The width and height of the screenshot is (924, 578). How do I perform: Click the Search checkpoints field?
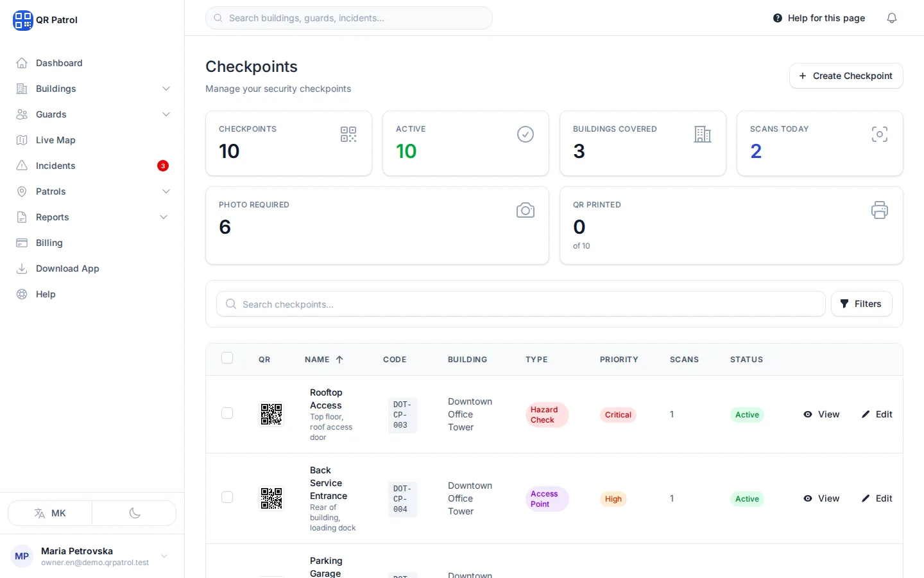pos(521,304)
